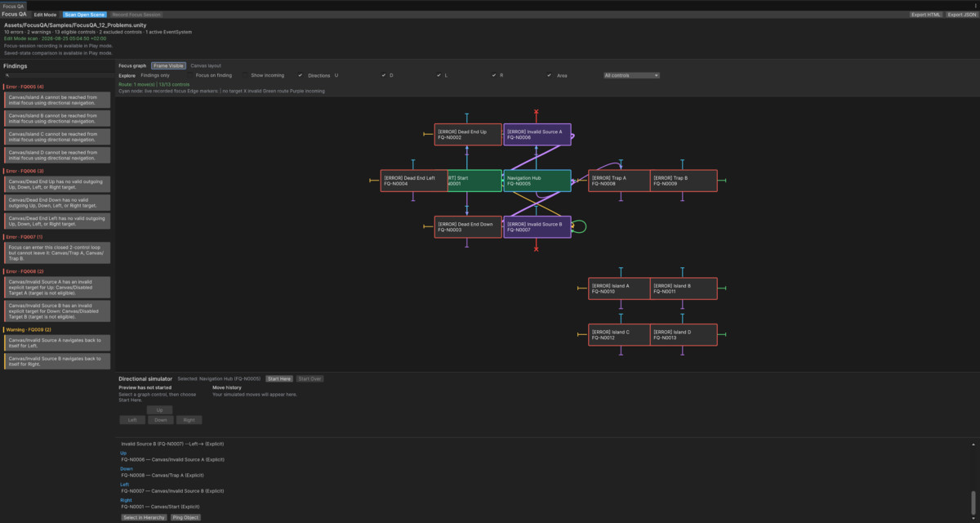The image size is (980, 523).
Task: Toggle the Show incoming checkbox
Action: click(x=301, y=75)
